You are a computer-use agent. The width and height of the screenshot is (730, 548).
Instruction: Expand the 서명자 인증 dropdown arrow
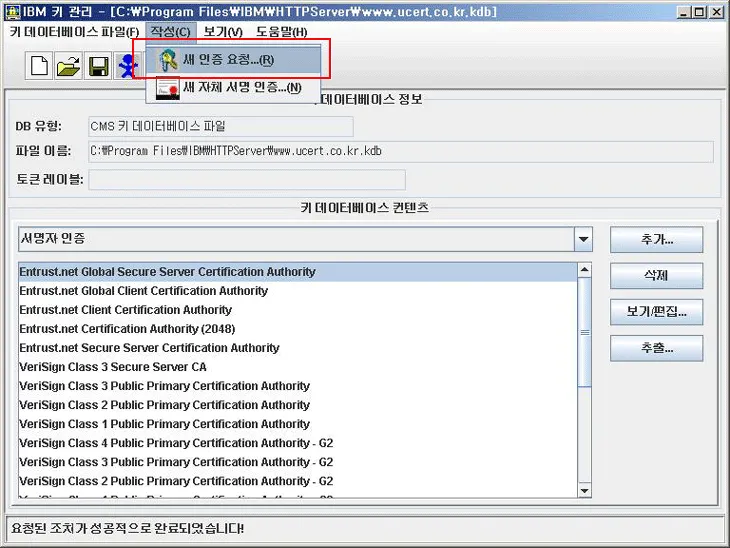(583, 239)
